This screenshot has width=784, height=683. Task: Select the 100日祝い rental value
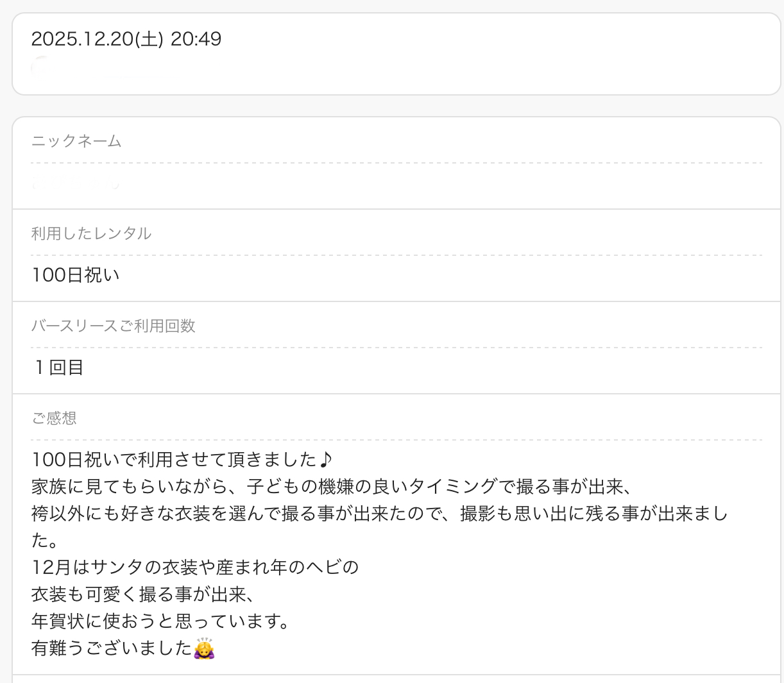[x=76, y=275]
